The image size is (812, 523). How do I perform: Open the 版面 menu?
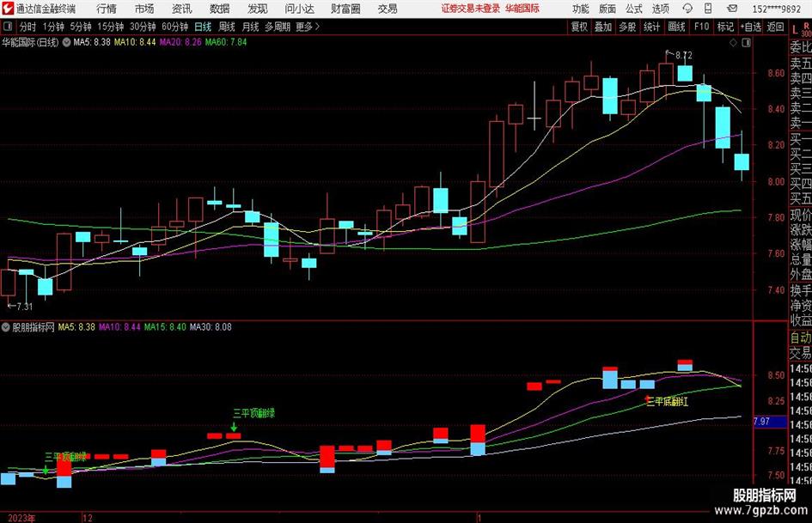pyautogui.click(x=607, y=9)
